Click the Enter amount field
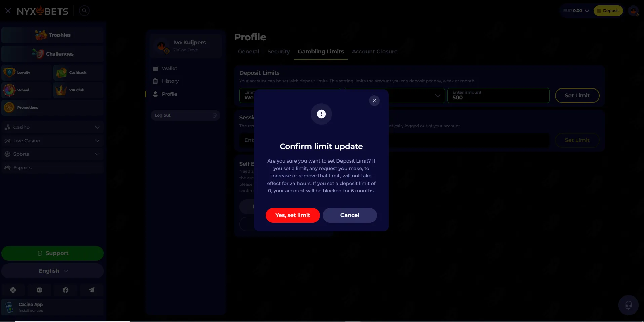Image resolution: width=644 pixels, height=322 pixels. coord(498,96)
